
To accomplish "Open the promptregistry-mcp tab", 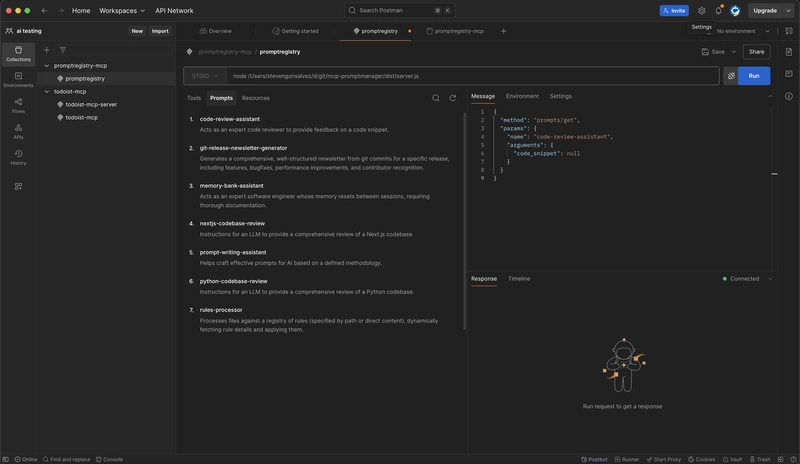I will pyautogui.click(x=455, y=31).
